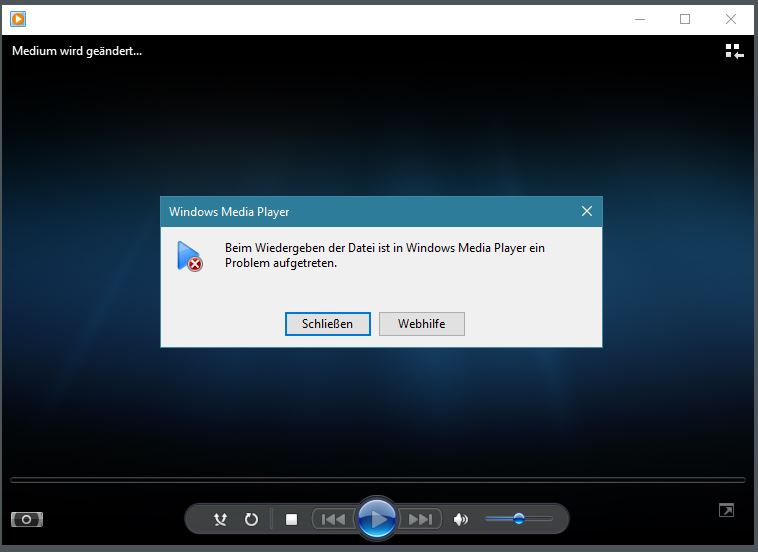Image resolution: width=758 pixels, height=552 pixels.
Task: Skip to the previous track
Action: (x=334, y=520)
